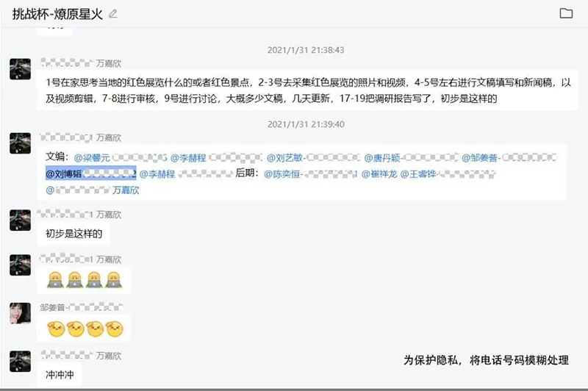Click the group title 挑战杯-燎原星火
This screenshot has width=588, height=391.
pyautogui.click(x=57, y=14)
